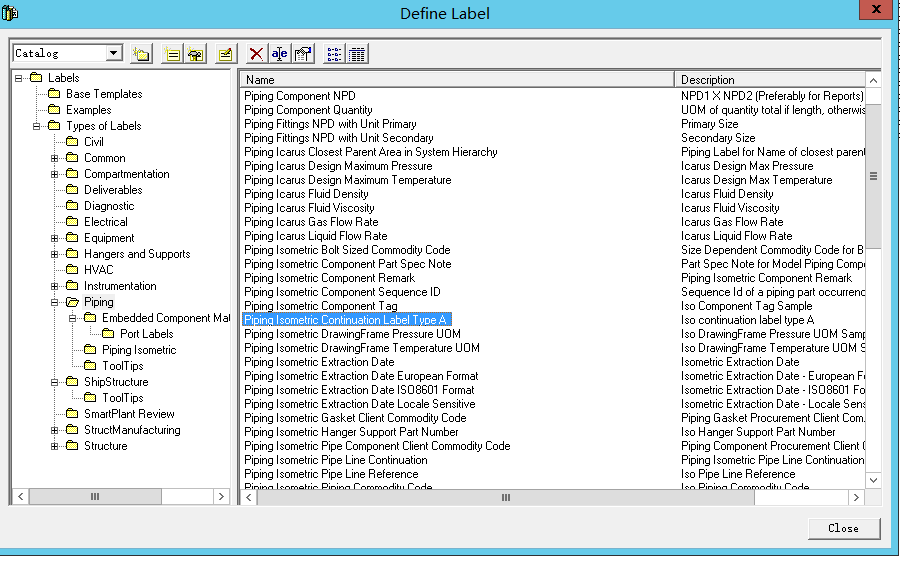Select the ToolTips folder under Piping

pyautogui.click(x=122, y=366)
